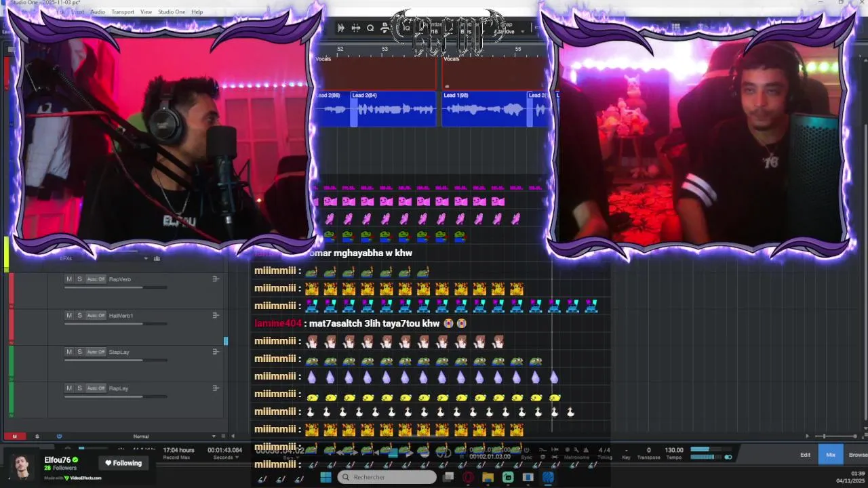Open the Browse panel

[857, 455]
